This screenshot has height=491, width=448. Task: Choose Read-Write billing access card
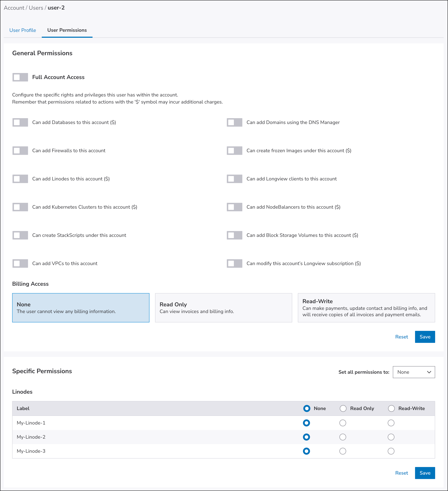click(x=366, y=308)
